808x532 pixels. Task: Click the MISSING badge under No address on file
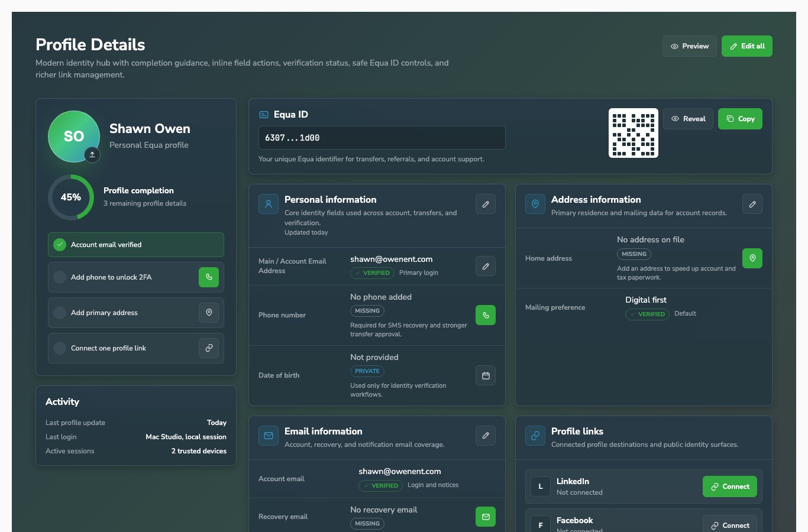pyautogui.click(x=634, y=254)
